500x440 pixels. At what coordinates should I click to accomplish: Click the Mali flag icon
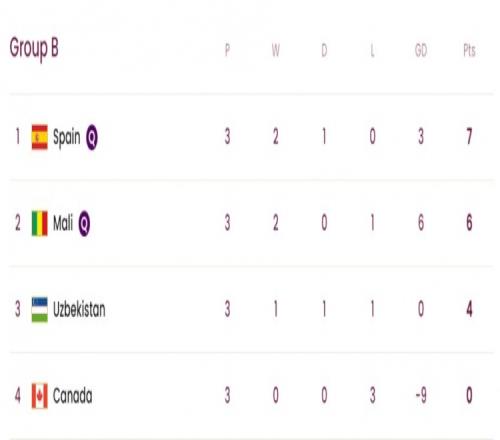(40, 223)
